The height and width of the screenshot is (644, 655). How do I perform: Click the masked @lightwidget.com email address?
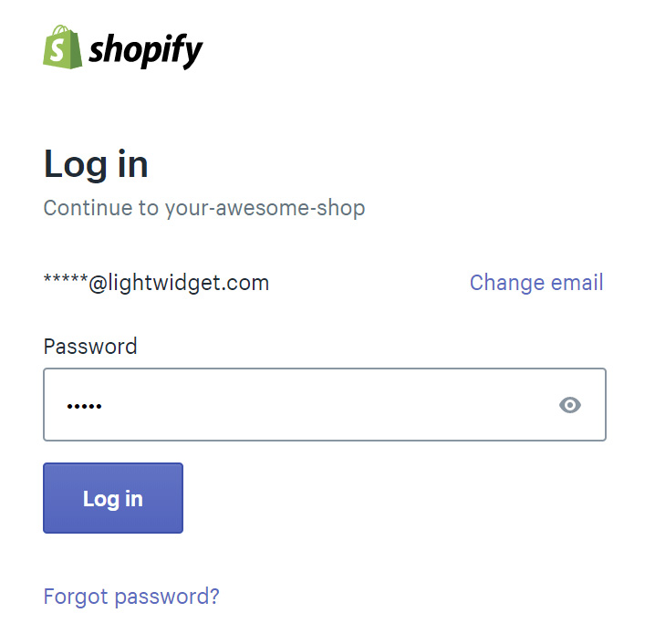pyautogui.click(x=157, y=283)
